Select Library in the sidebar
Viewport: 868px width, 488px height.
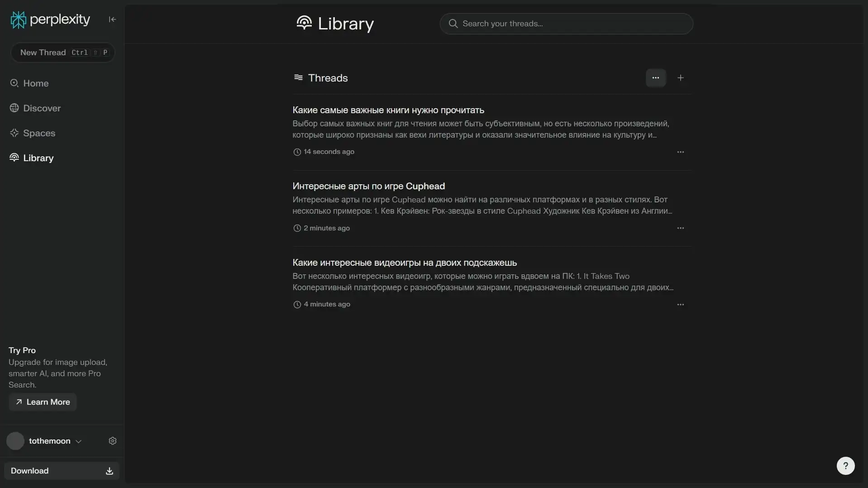(38, 158)
